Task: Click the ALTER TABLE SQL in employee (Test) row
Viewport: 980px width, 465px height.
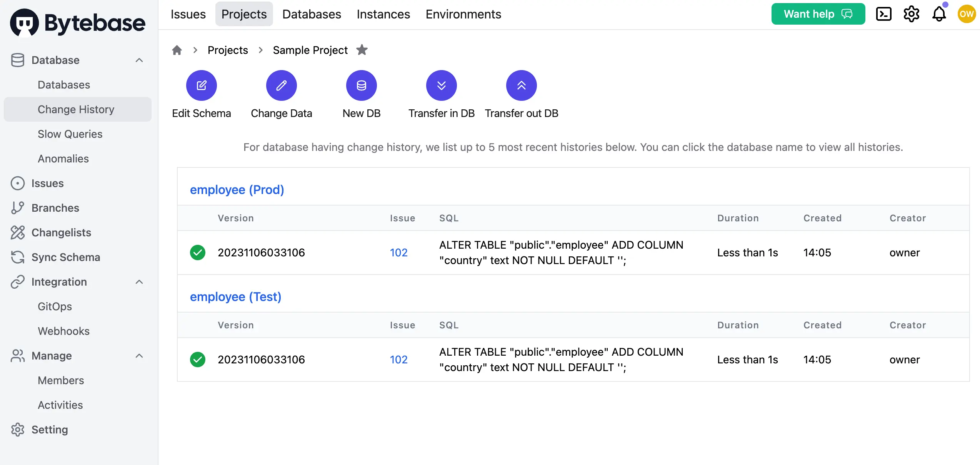Action: 561,360
